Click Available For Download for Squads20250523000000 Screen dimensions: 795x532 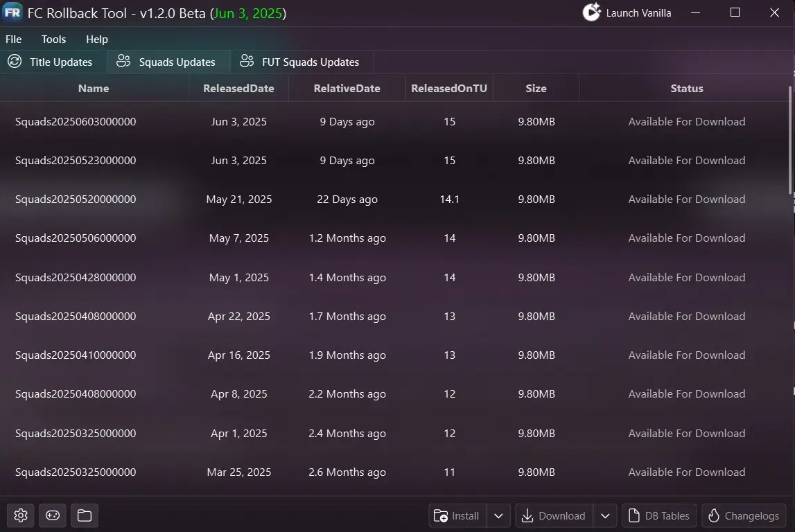point(687,160)
